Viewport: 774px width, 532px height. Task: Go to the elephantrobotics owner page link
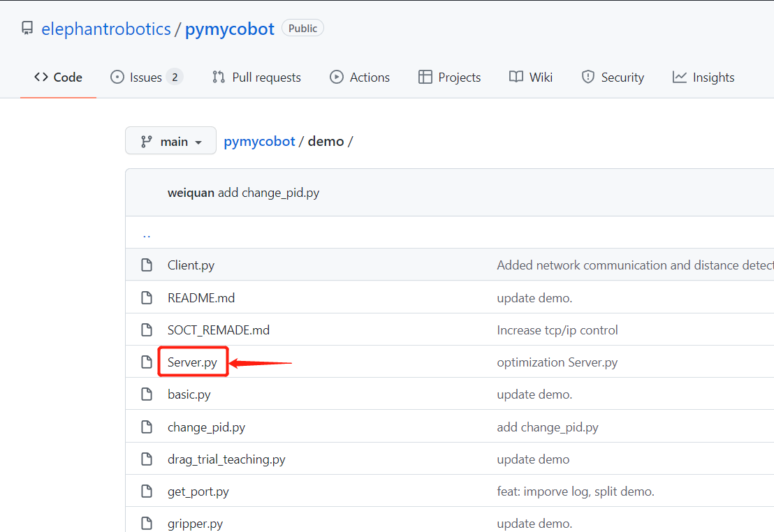click(106, 29)
